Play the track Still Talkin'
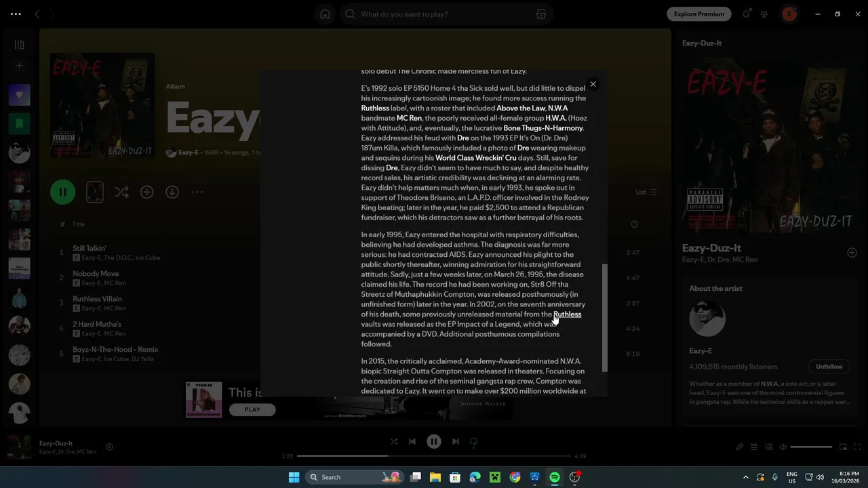Image resolution: width=868 pixels, height=488 pixels. [89, 249]
